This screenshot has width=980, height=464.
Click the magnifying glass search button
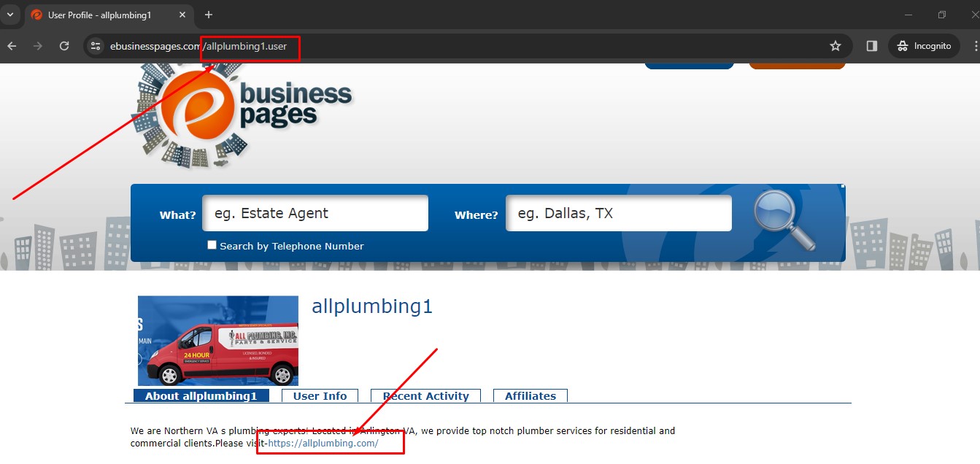784,220
